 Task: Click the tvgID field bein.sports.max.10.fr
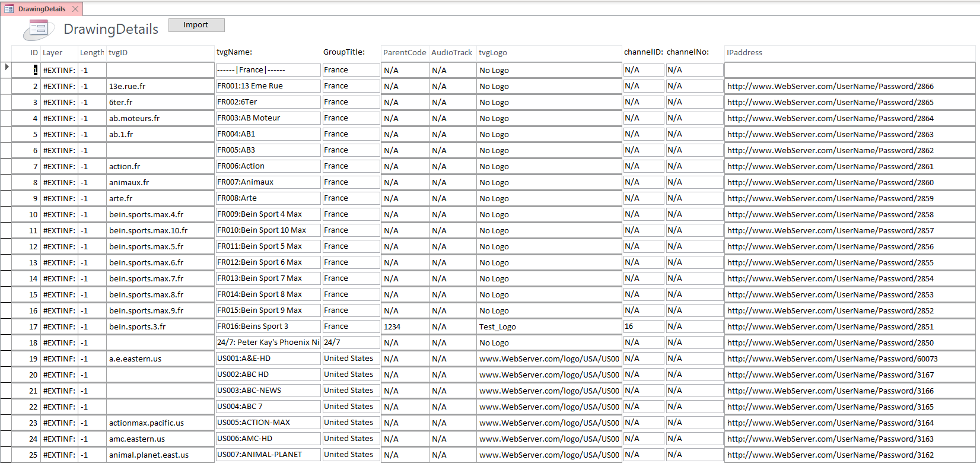pyautogui.click(x=160, y=230)
